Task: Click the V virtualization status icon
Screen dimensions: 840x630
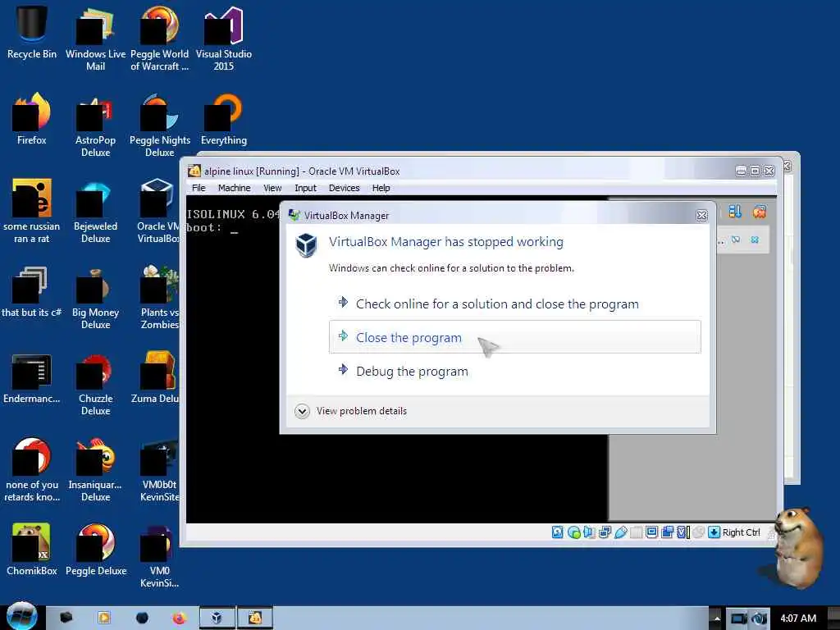Action: (682, 532)
